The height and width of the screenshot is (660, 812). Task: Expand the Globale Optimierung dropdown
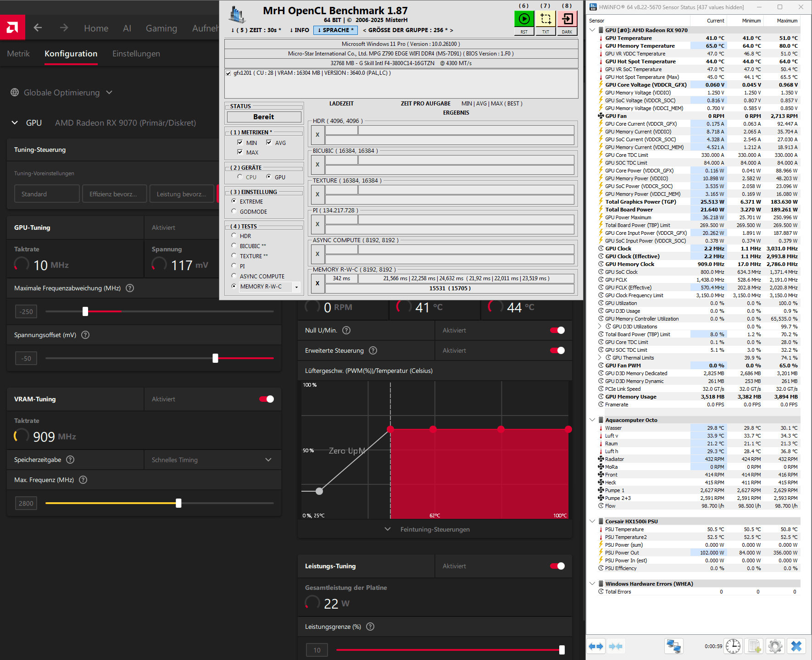click(109, 92)
